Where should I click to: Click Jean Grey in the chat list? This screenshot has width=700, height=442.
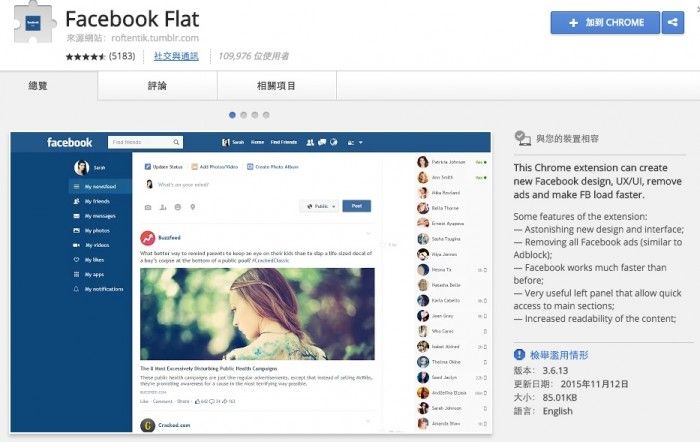pyautogui.click(x=442, y=316)
